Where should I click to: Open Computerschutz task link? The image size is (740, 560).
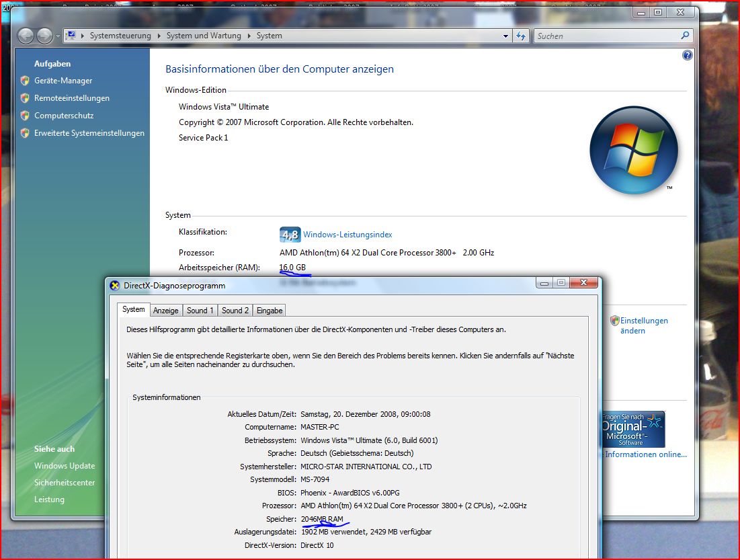(x=64, y=116)
